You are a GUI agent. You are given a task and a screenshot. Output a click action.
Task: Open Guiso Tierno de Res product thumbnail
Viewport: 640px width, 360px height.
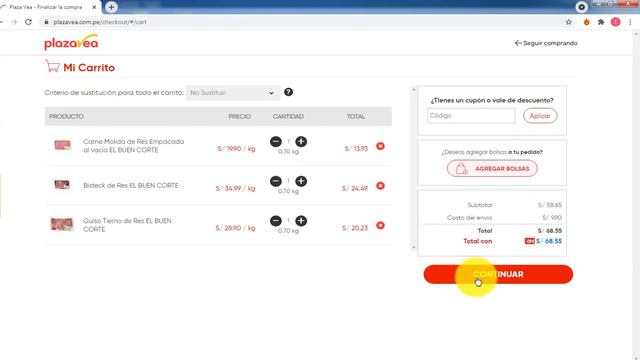(62, 224)
